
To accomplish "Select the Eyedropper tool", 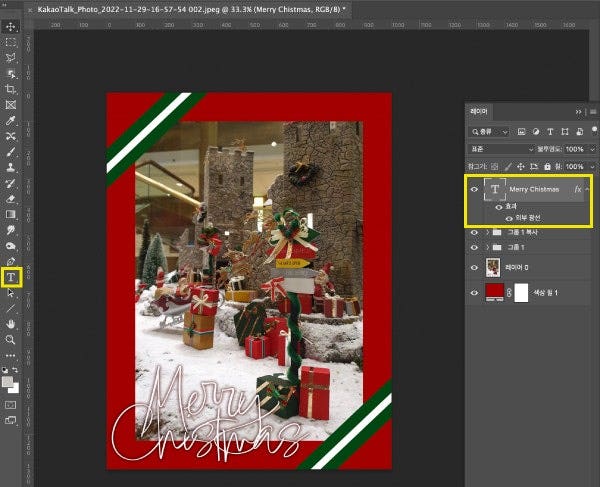I will (x=11, y=121).
